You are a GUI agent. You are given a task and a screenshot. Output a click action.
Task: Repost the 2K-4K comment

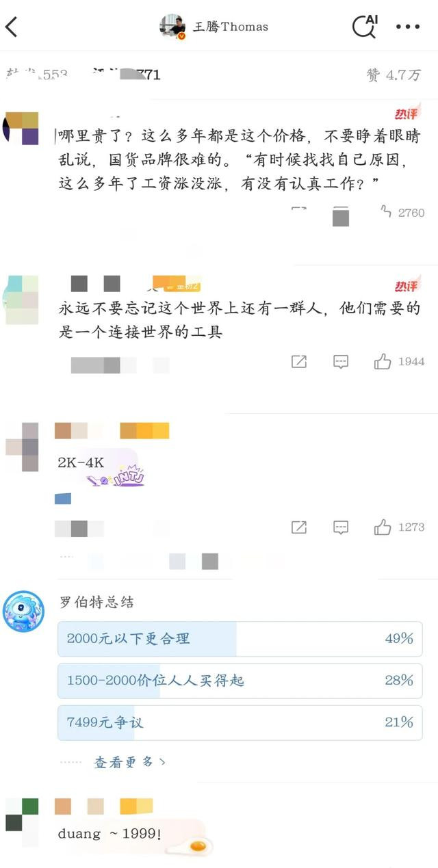pos(299,527)
